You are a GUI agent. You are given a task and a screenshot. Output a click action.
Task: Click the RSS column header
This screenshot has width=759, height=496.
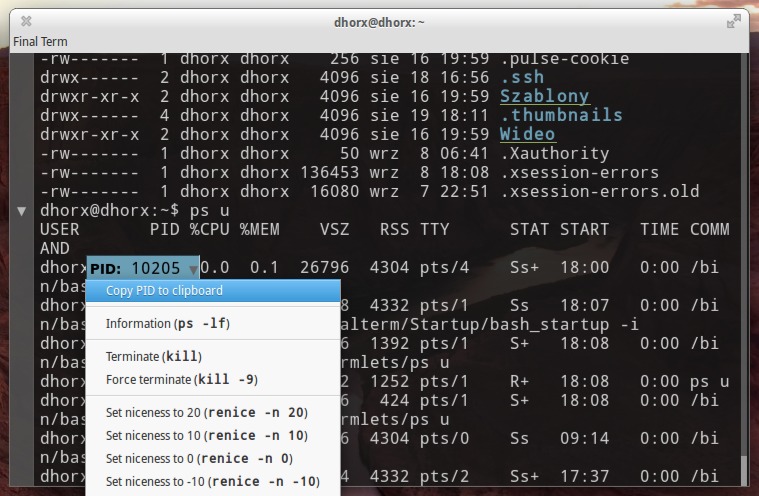pos(395,229)
